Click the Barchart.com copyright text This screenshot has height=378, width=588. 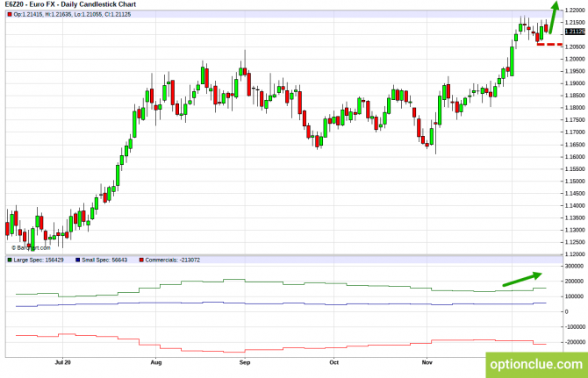(x=30, y=247)
